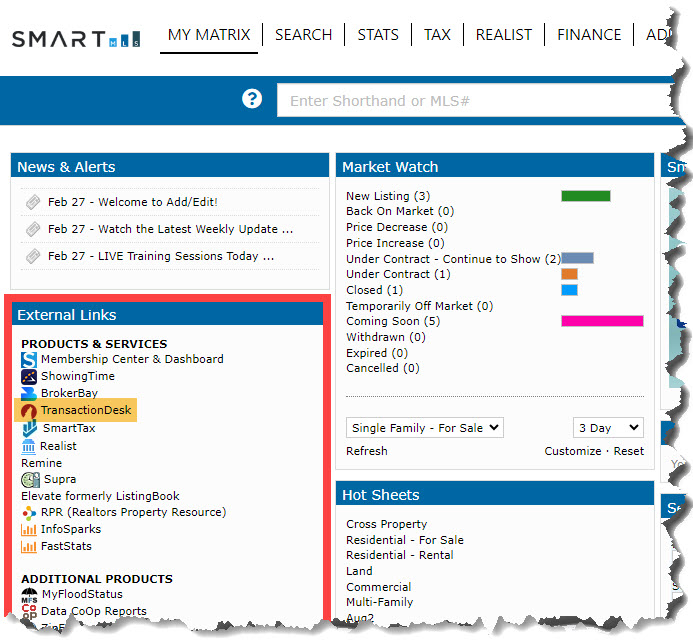The height and width of the screenshot is (643, 693).
Task: Expand the 3 Day period dropdown
Action: click(x=608, y=428)
